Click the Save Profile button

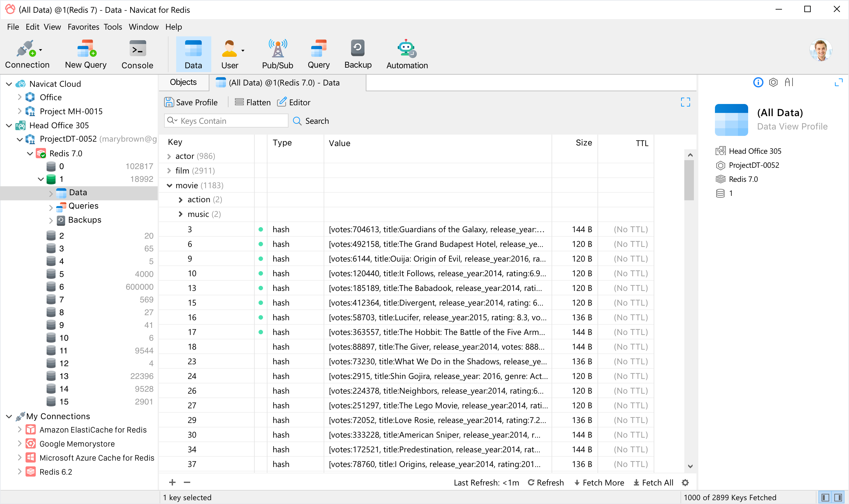(191, 102)
